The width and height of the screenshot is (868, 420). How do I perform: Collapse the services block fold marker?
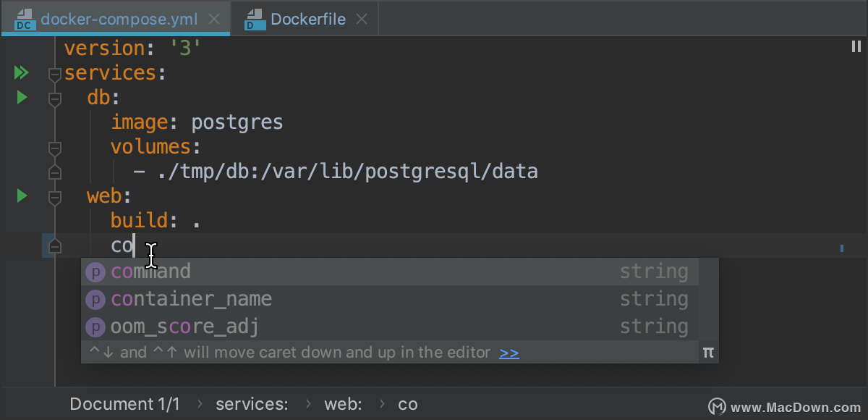click(x=54, y=74)
